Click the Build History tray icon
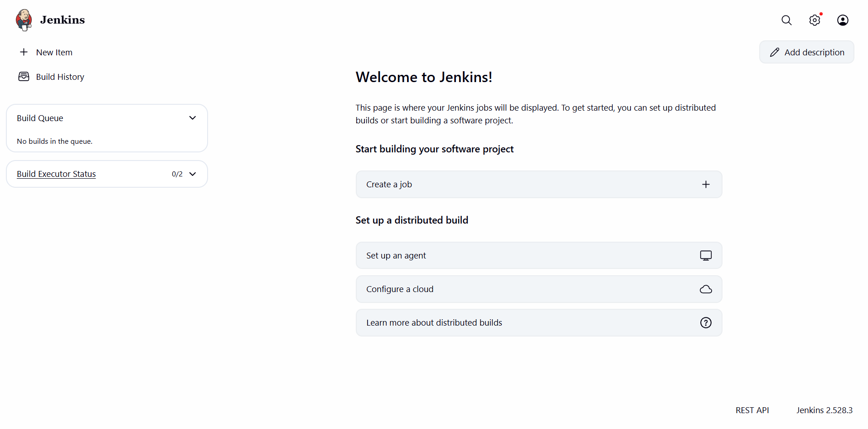 pyautogui.click(x=24, y=77)
